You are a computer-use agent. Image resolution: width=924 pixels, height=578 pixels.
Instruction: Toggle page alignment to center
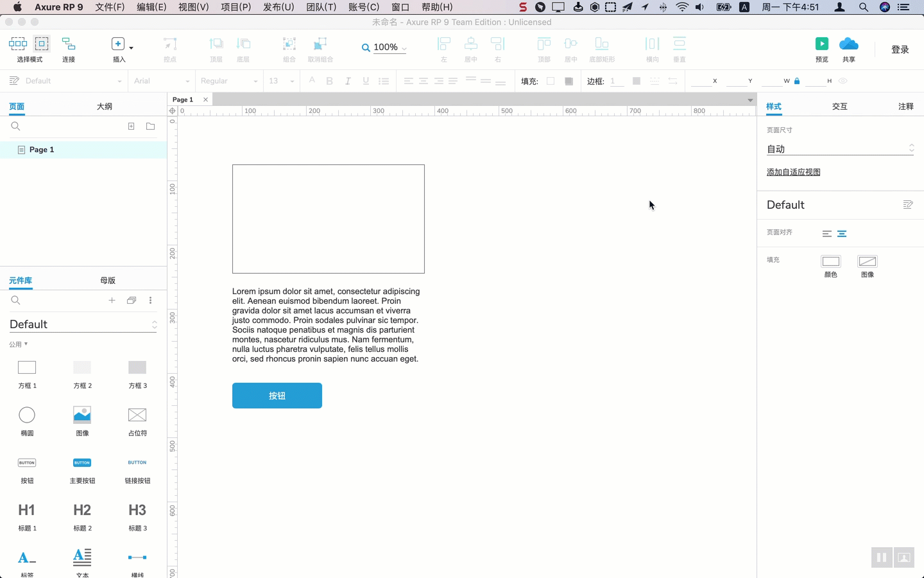click(x=842, y=234)
